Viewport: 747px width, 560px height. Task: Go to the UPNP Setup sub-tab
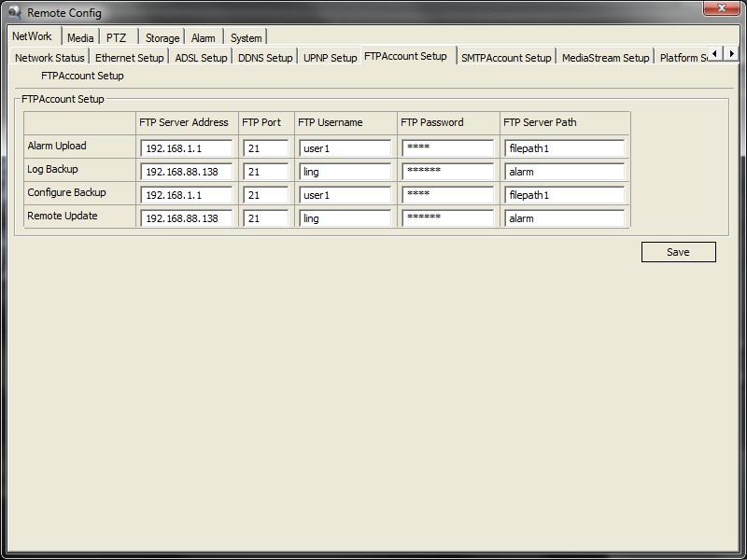pyautogui.click(x=330, y=58)
